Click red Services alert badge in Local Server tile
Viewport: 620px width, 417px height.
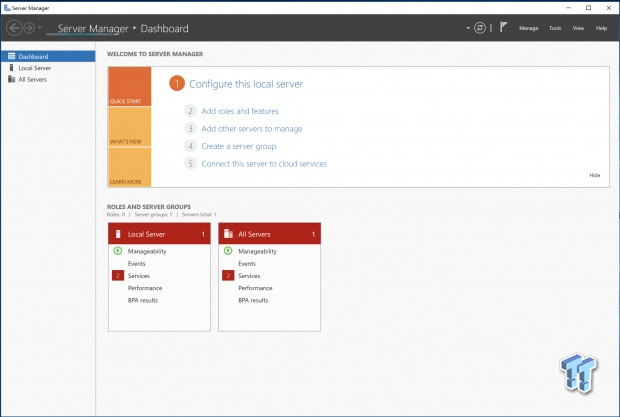(x=118, y=275)
